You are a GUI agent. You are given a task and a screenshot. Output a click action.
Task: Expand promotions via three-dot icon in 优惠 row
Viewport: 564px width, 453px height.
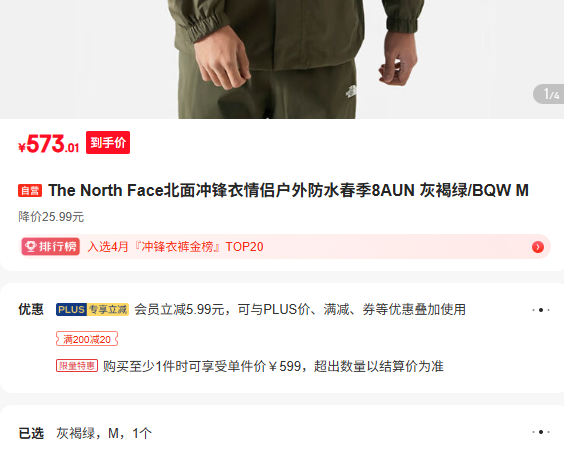click(x=541, y=310)
